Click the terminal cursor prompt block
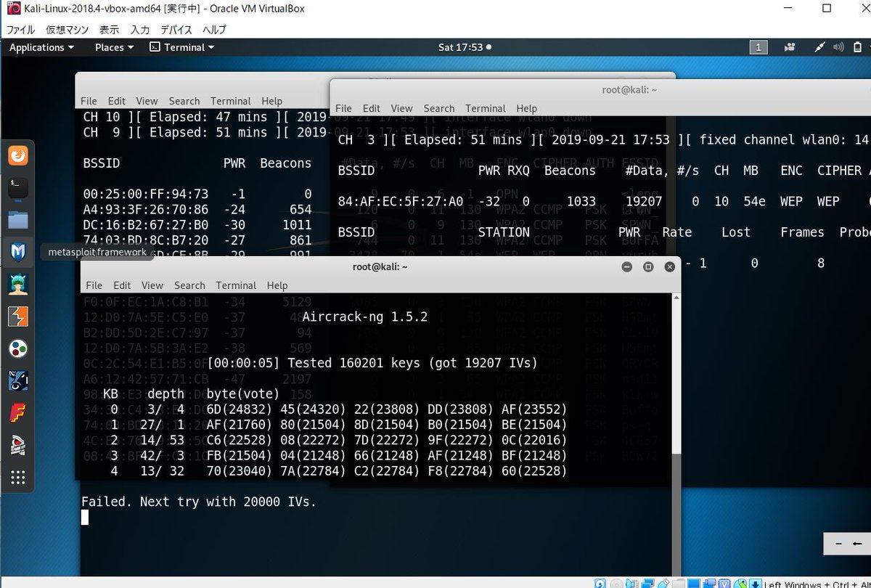The height and width of the screenshot is (588, 871). 85,517
